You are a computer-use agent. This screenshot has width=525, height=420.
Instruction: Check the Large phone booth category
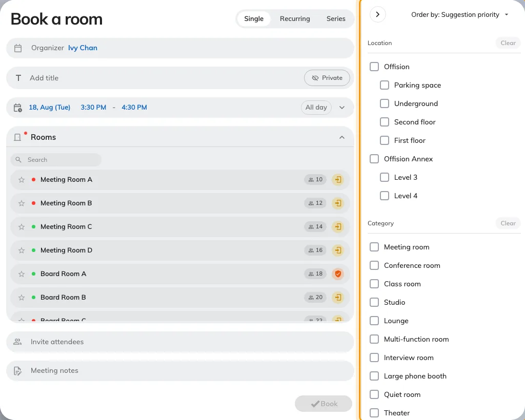[x=374, y=376]
